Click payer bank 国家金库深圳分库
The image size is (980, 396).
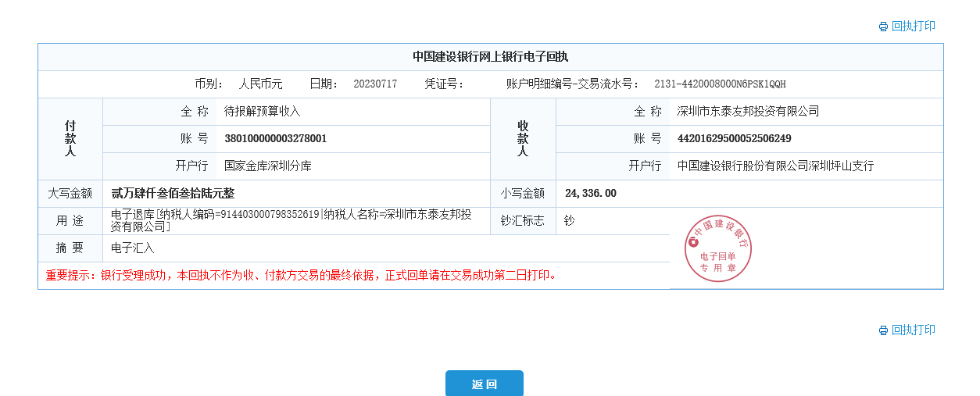pos(268,166)
